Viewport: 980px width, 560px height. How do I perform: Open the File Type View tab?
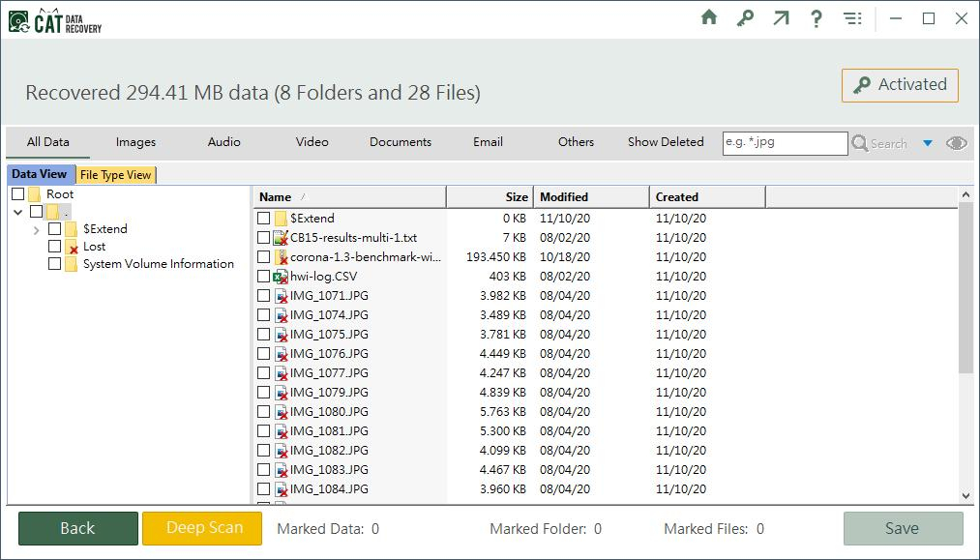click(x=116, y=175)
